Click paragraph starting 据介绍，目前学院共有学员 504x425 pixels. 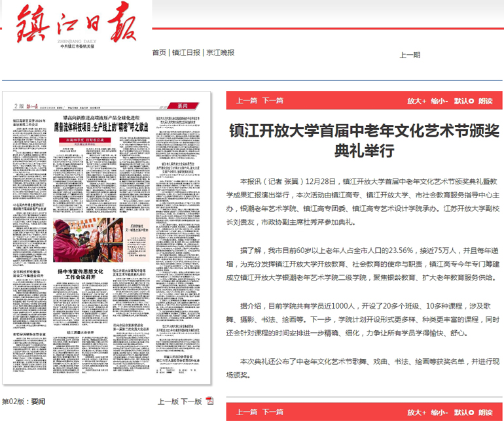pos(363,319)
